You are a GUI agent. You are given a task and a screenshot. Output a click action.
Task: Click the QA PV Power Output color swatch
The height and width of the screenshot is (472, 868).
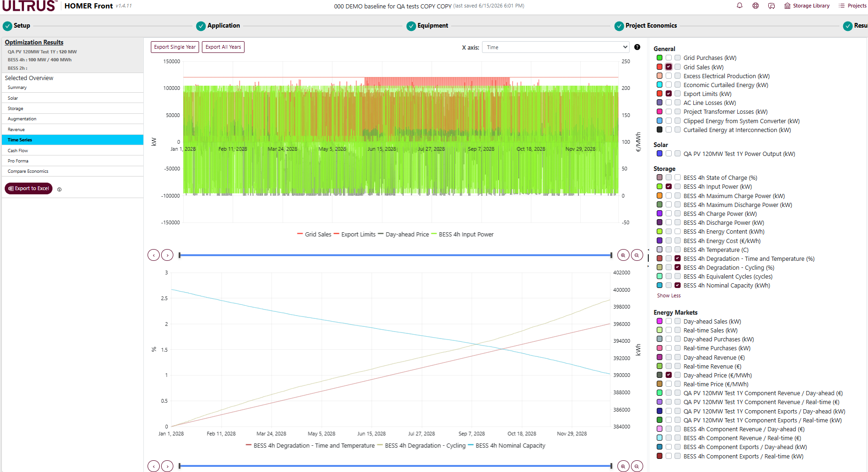[x=660, y=154]
